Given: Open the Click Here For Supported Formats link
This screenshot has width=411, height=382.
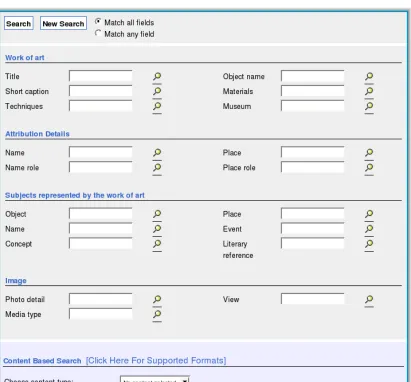Looking at the screenshot, I should coord(156,361).
